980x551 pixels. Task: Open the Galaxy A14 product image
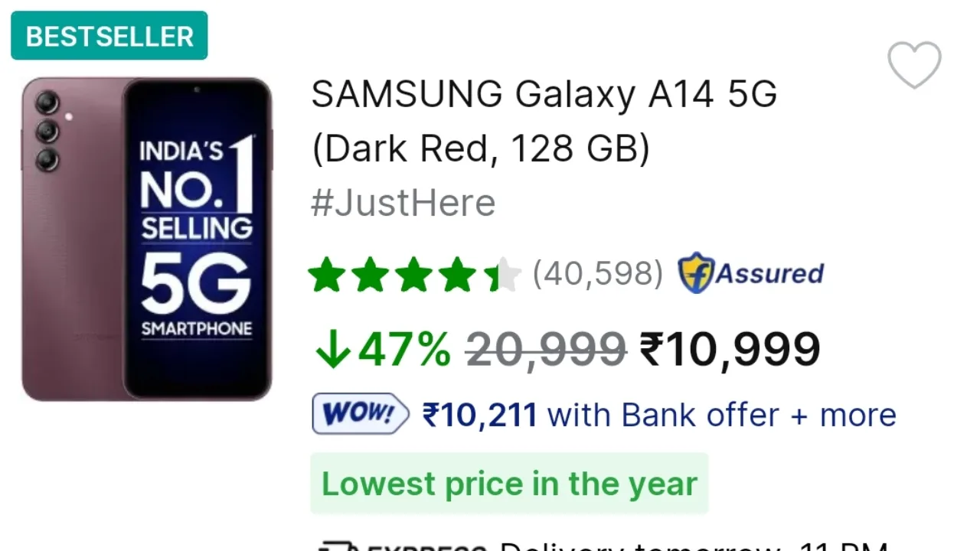(x=146, y=238)
